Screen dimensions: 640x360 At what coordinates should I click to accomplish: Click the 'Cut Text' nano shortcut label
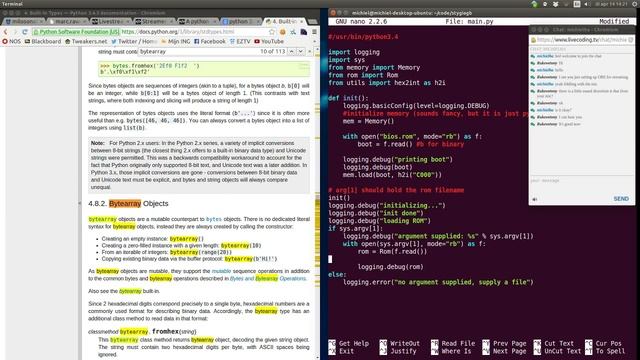pos(559,343)
